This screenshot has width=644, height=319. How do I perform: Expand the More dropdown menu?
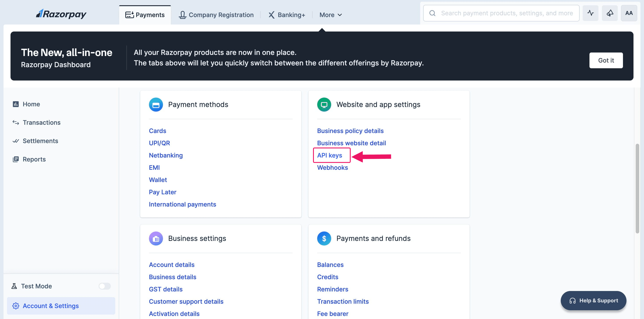tap(331, 15)
